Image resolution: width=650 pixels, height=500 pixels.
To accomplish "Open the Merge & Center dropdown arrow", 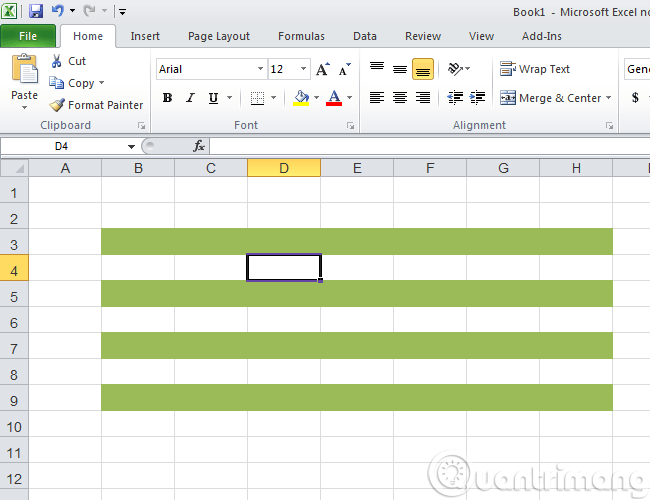I will click(609, 98).
